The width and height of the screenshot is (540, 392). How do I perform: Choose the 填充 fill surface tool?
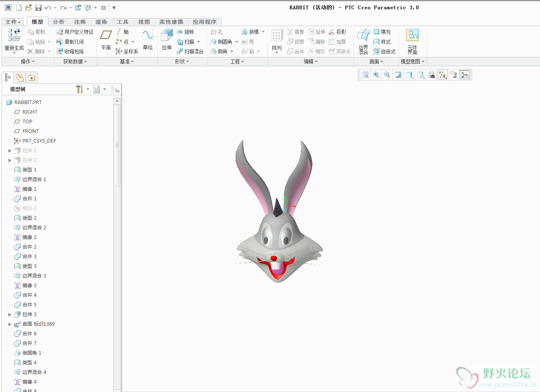[x=382, y=32]
